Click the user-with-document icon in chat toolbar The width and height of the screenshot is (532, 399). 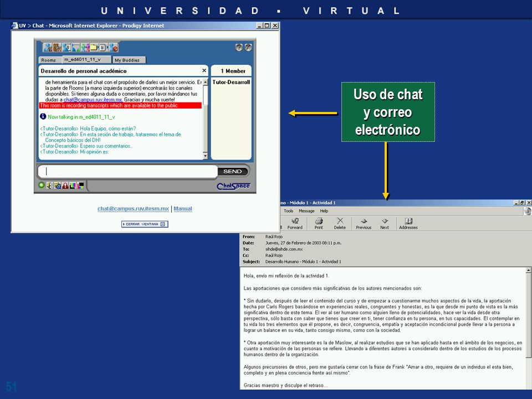click(66, 48)
